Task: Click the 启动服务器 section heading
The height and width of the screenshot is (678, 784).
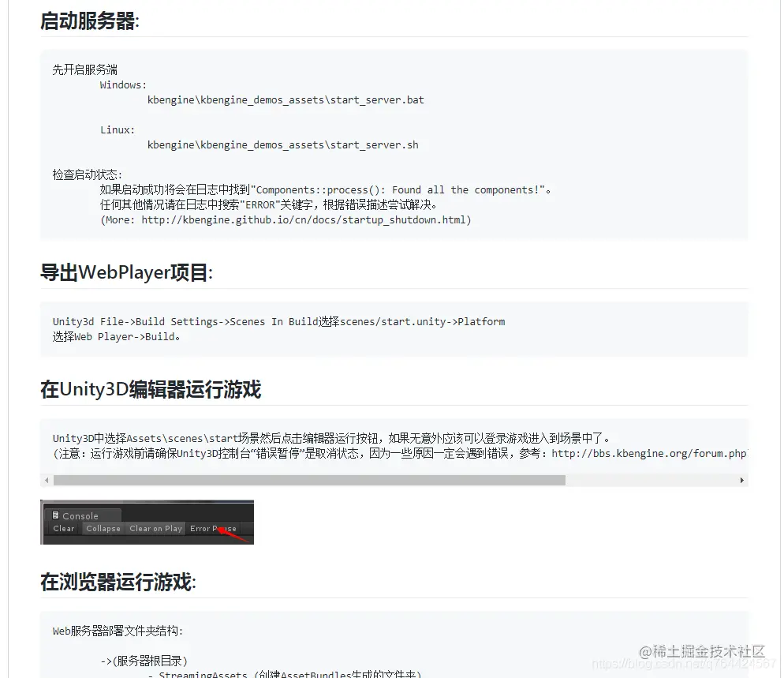Action: (89, 21)
